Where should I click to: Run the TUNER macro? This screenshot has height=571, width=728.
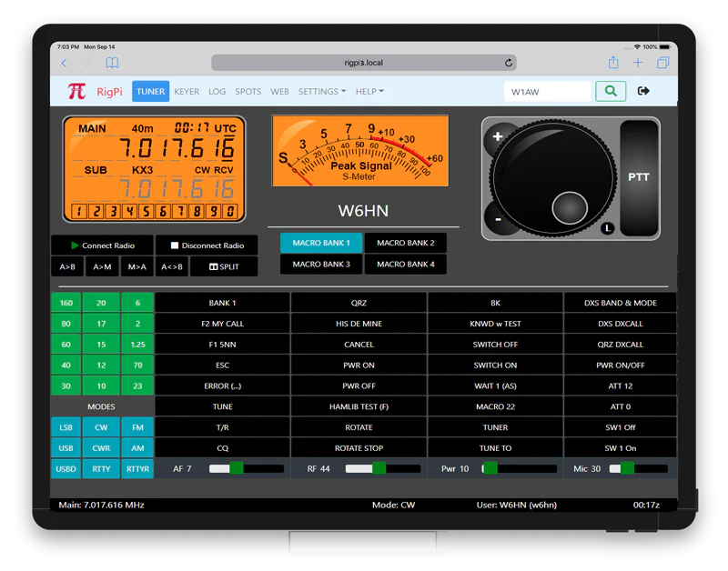point(495,427)
